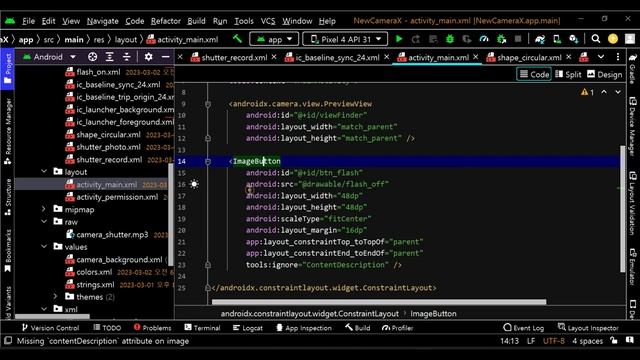640x360 pixels.
Task: Click the Apply Changes and Restart icon
Action: pos(416,39)
